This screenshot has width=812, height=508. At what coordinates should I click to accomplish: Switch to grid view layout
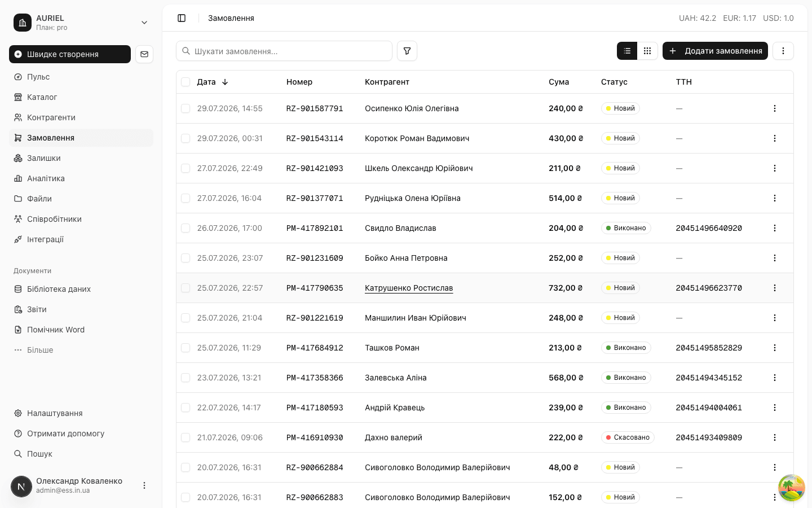(x=647, y=51)
